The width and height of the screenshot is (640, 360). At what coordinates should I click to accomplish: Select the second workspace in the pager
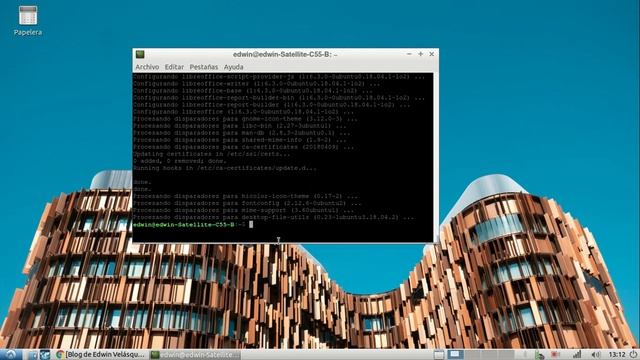[x=473, y=354]
